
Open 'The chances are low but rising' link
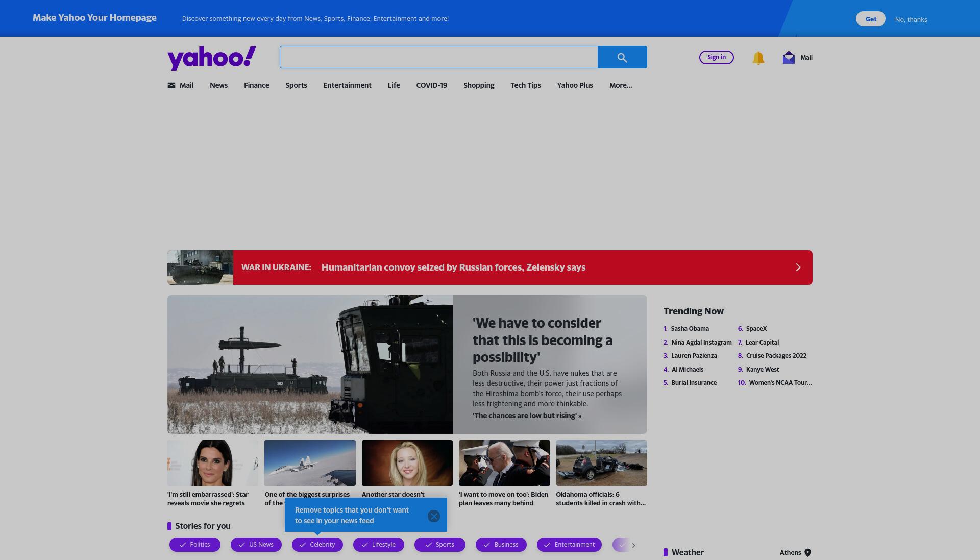[x=527, y=416]
